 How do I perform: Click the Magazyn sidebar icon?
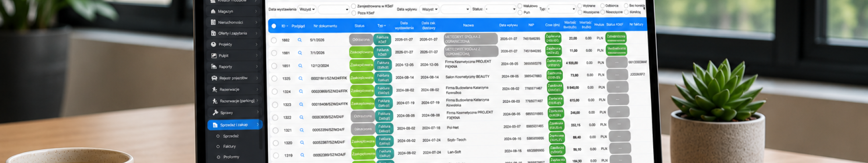[213, 11]
